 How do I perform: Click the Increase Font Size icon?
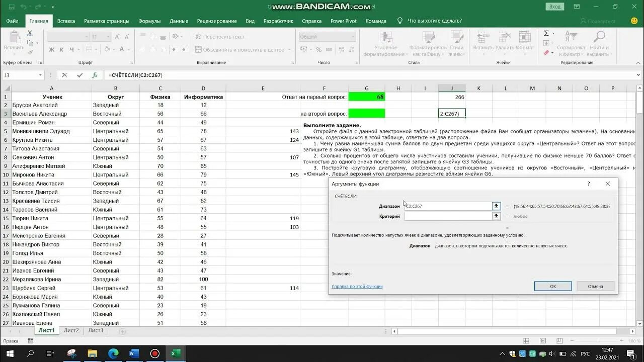pyautogui.click(x=117, y=37)
